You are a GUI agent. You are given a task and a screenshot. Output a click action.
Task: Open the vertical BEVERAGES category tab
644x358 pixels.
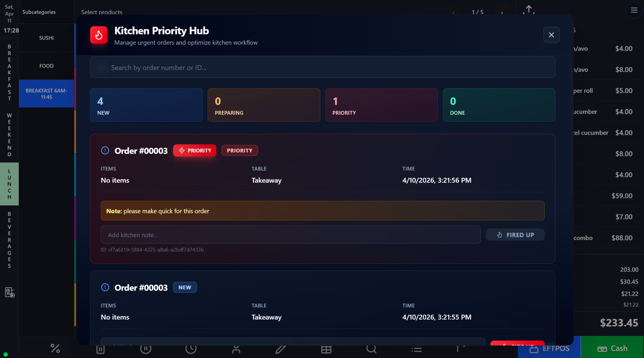(9, 240)
